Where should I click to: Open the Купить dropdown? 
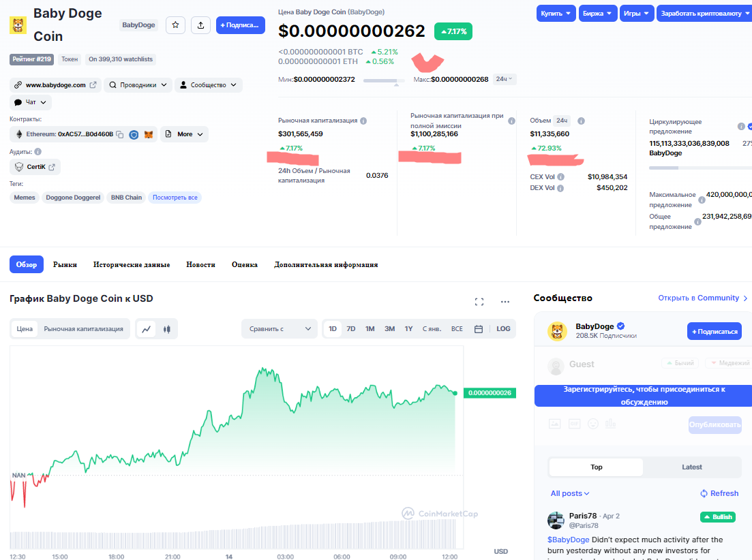point(556,14)
